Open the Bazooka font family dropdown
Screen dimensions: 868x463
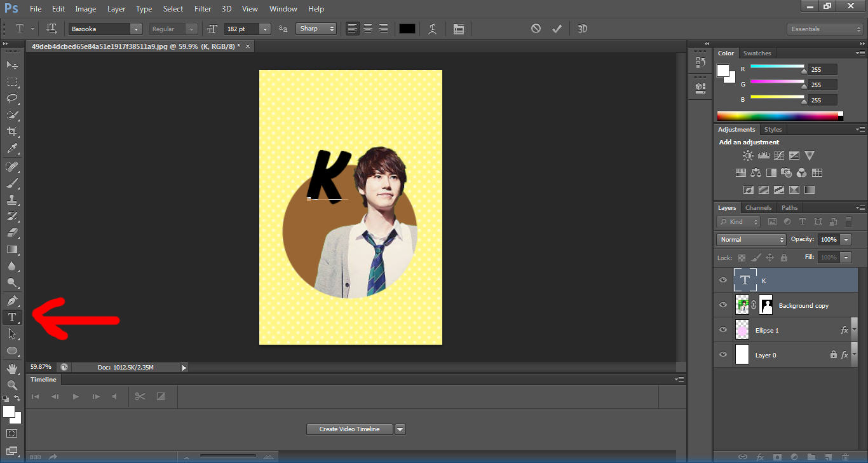tap(136, 29)
